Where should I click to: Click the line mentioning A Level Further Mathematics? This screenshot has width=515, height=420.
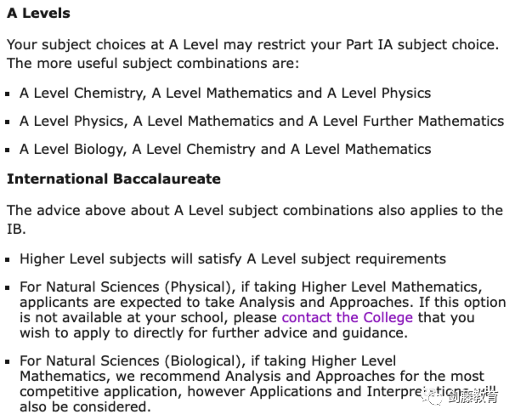262,122
